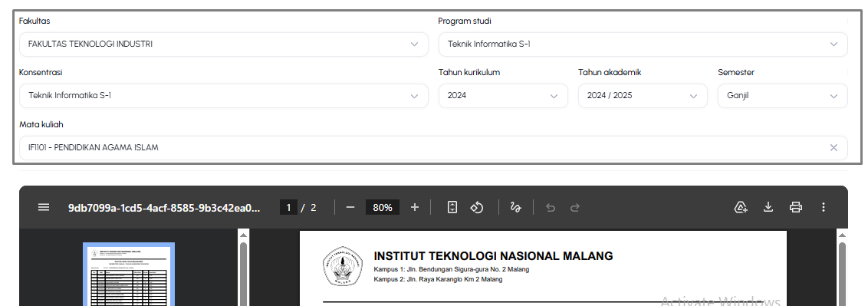This screenshot has width=868, height=306.
Task: Click the Kampus 1 address line
Action: pyautogui.click(x=451, y=269)
